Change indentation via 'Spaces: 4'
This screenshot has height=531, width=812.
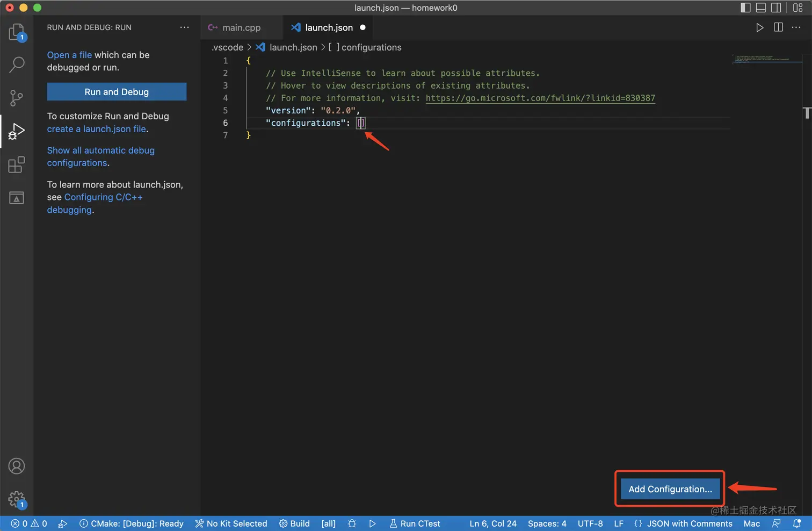click(x=547, y=523)
